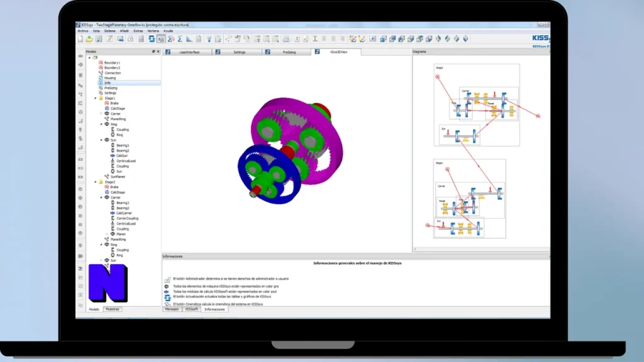Viewport: 644px width, 362px height.
Task: Click the Housing icon in the tree
Action: click(x=101, y=78)
